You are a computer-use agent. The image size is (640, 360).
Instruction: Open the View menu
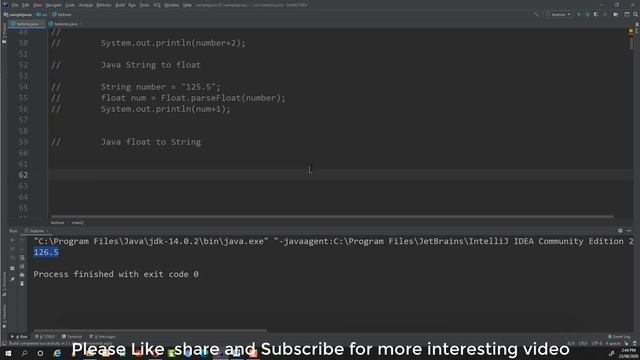pos(37,5)
